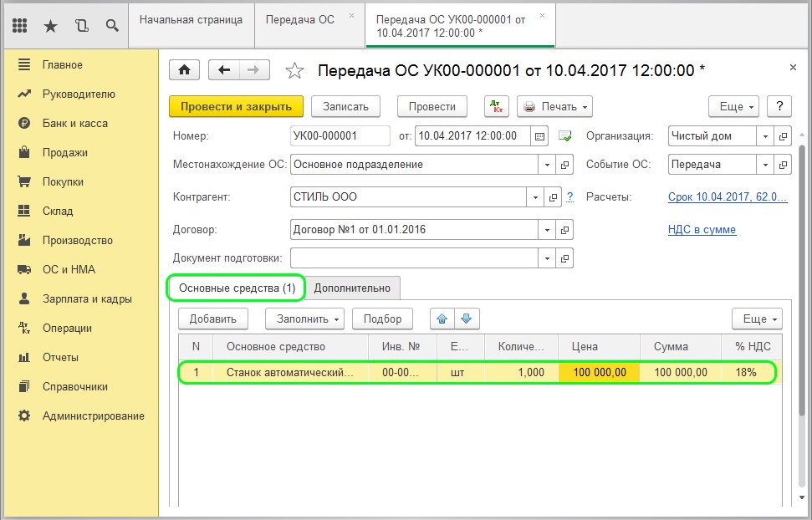Move row down with the down arrow

pos(467,319)
